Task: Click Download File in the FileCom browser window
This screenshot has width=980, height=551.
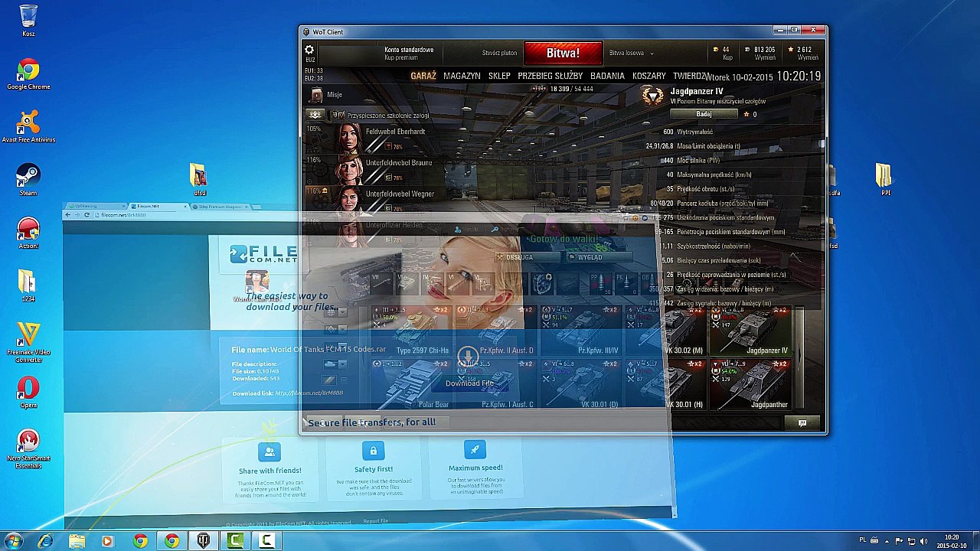Action: [469, 383]
